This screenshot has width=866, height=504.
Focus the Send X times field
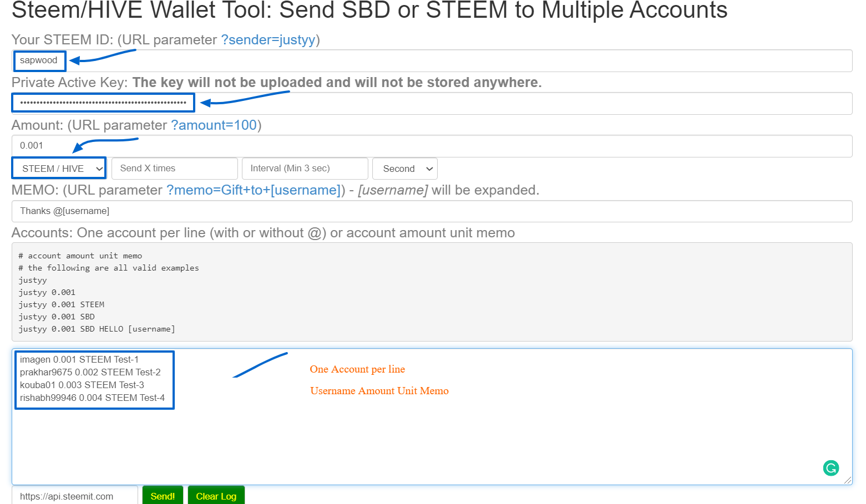[x=175, y=169]
